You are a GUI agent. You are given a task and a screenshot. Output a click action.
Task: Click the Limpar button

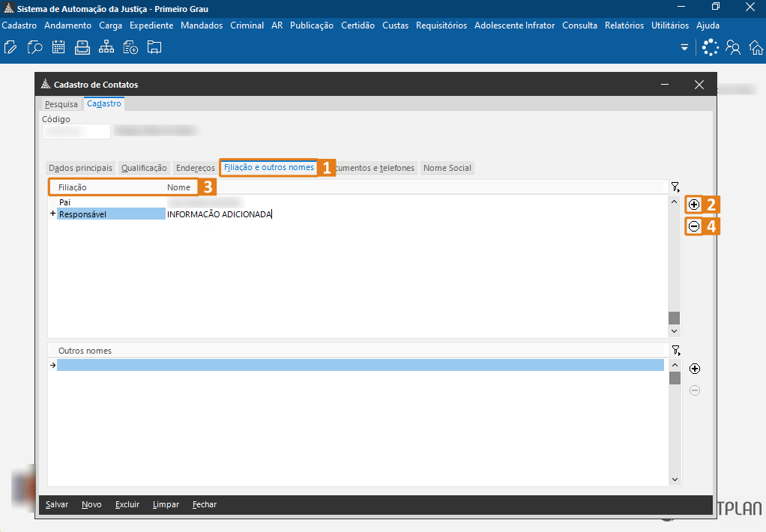166,504
